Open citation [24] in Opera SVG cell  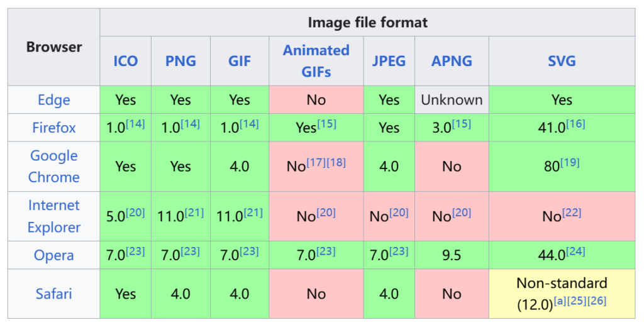pyautogui.click(x=575, y=251)
